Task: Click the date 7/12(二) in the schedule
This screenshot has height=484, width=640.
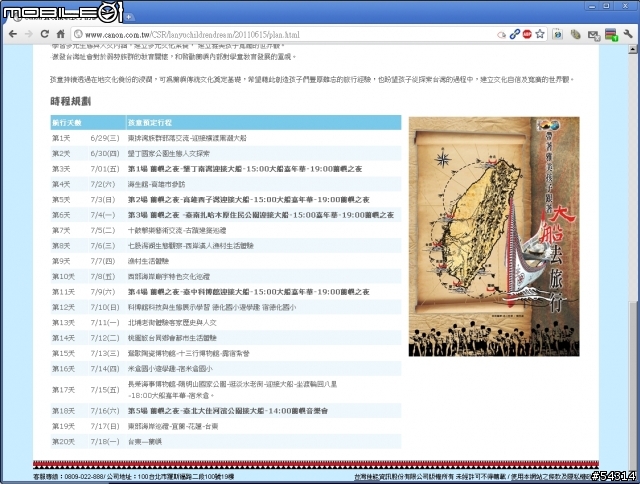Action: 105,338
